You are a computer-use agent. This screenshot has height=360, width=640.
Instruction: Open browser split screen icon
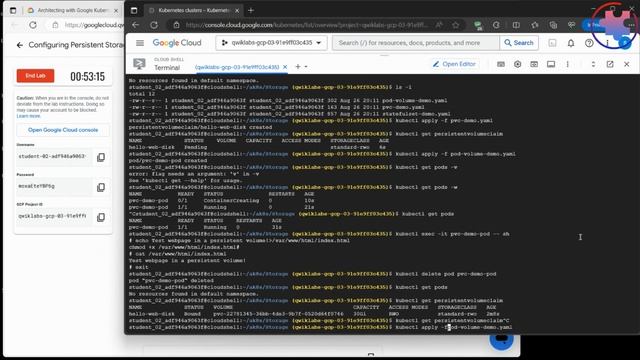pyautogui.click(x=516, y=25)
